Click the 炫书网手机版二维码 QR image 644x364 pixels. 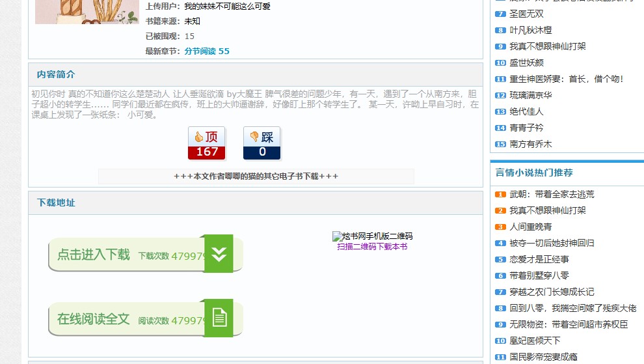click(373, 236)
